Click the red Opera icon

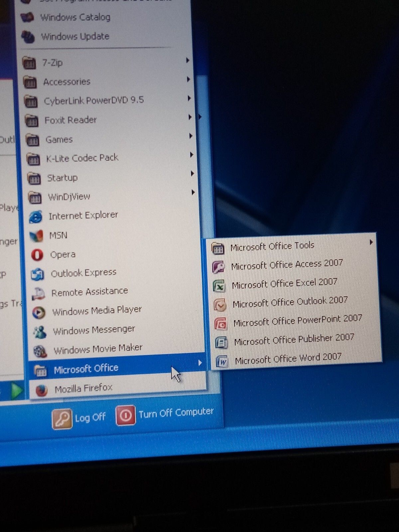[x=37, y=255]
